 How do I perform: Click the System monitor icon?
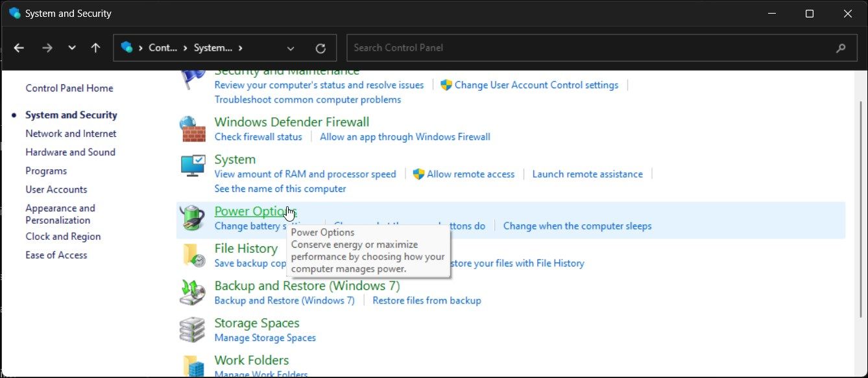pyautogui.click(x=191, y=165)
